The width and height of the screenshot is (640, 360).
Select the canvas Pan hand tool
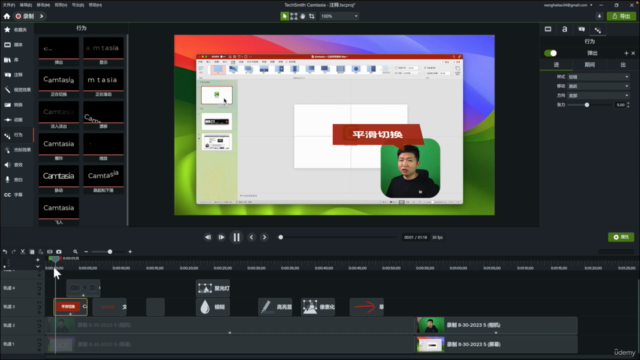(x=303, y=16)
